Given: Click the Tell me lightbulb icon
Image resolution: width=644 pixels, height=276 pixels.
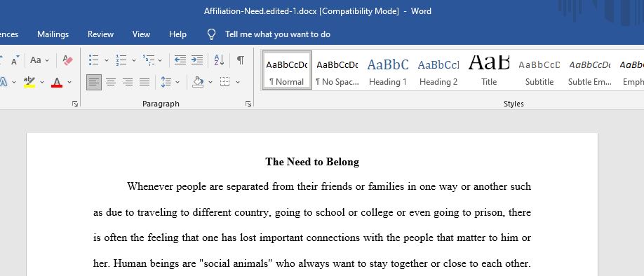Looking at the screenshot, I should [x=212, y=34].
